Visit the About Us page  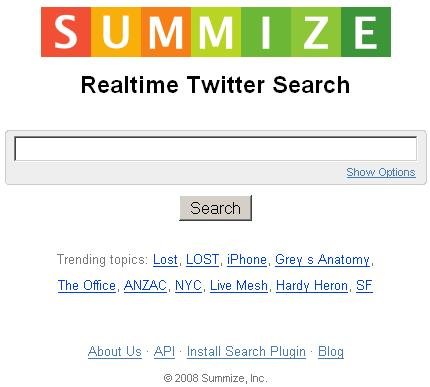tap(115, 351)
